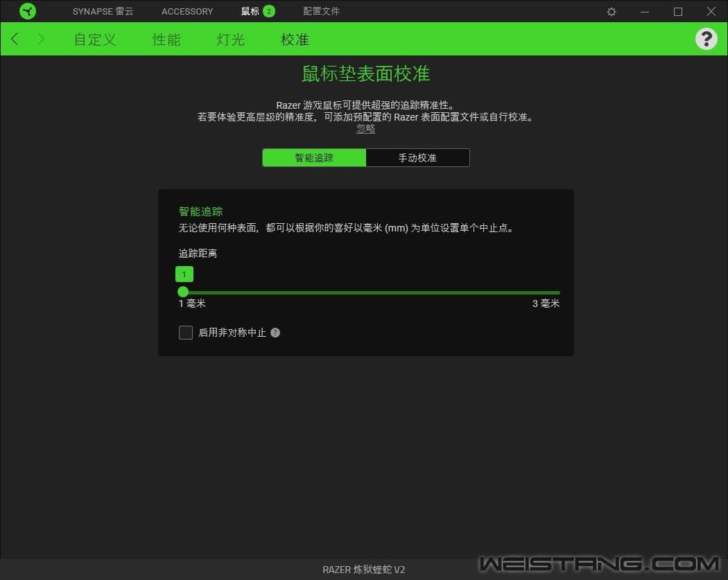The image size is (728, 580).
Task: Click the 忽略 link
Action: coord(366,129)
